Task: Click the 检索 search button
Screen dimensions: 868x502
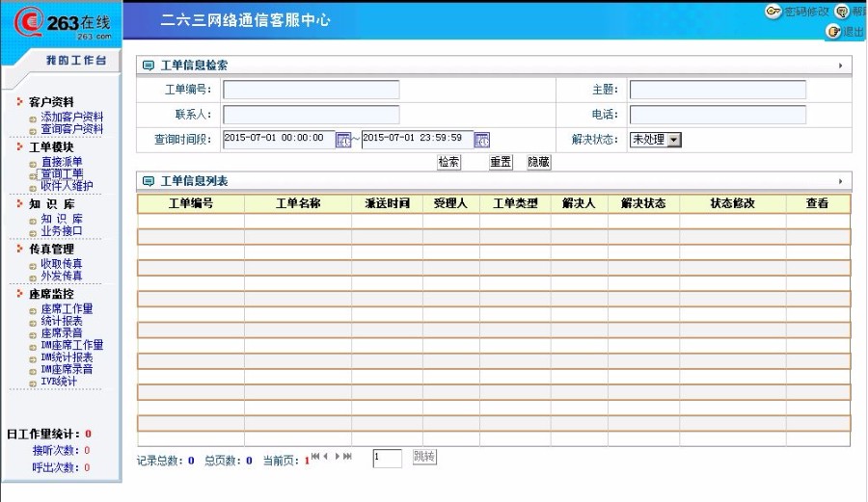Action: pyautogui.click(x=448, y=162)
